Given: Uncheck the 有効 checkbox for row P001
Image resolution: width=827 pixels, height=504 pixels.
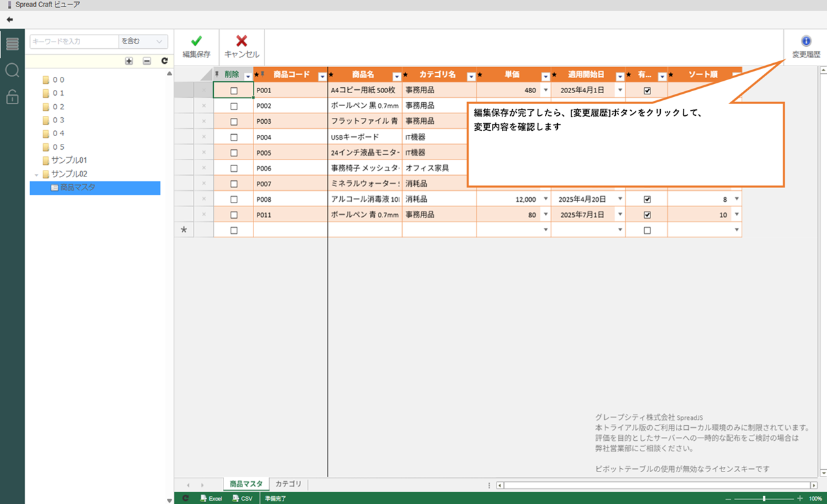Looking at the screenshot, I should click(647, 91).
